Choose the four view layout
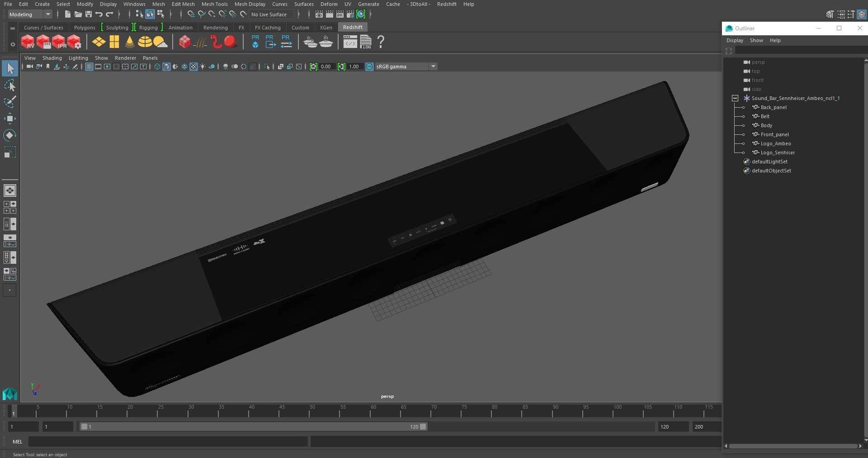This screenshot has width=868, height=458. point(10,207)
